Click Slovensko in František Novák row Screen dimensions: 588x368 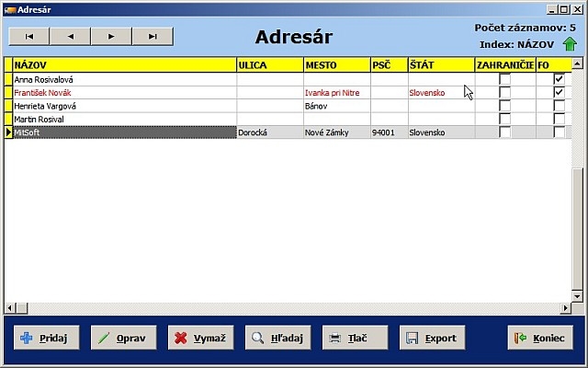point(441,92)
